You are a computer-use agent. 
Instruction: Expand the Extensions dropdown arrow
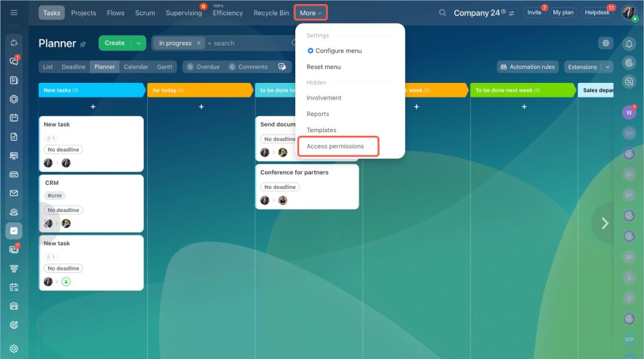coord(607,67)
